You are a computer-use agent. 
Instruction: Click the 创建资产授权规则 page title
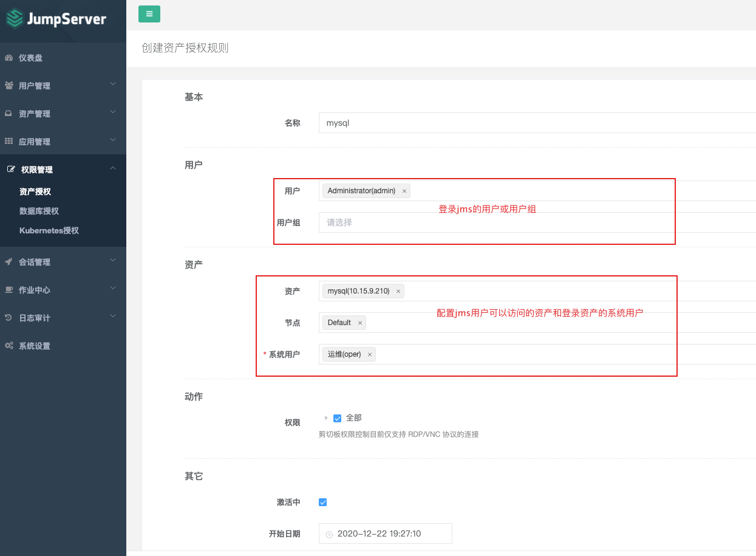(x=185, y=48)
